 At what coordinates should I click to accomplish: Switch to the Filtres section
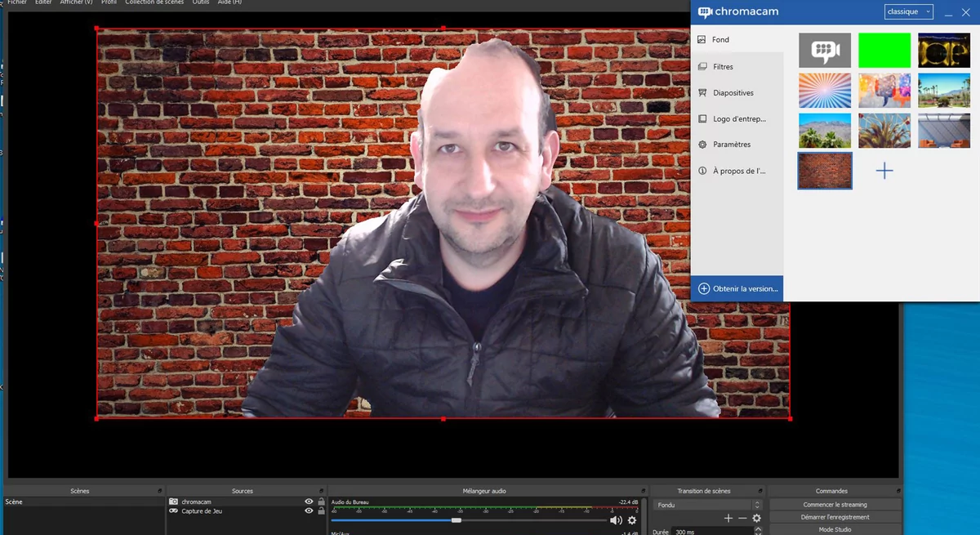click(737, 67)
